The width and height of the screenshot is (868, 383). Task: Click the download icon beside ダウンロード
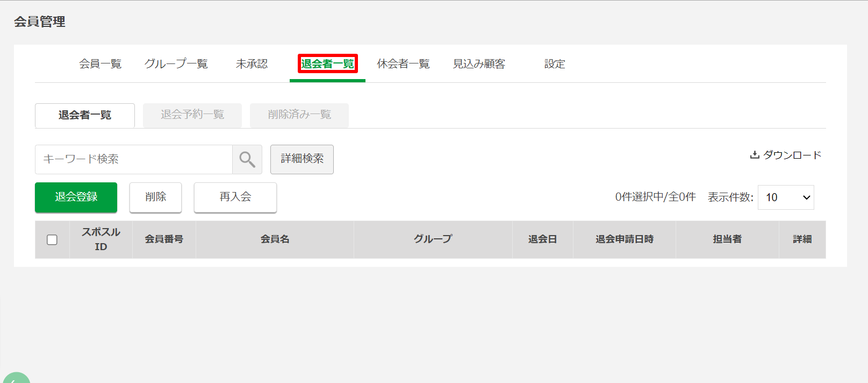pyautogui.click(x=755, y=155)
